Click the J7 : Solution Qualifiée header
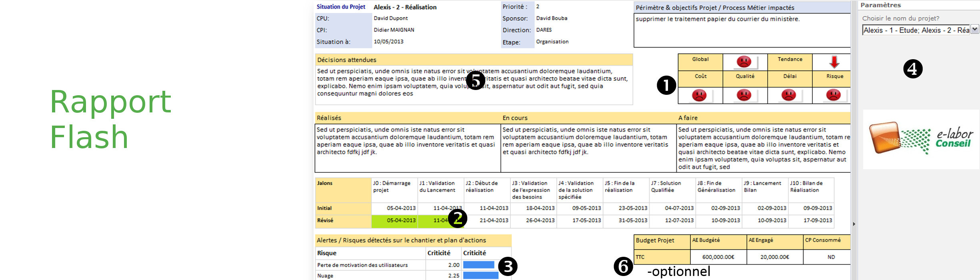This screenshot has height=280, width=980. tap(672, 190)
